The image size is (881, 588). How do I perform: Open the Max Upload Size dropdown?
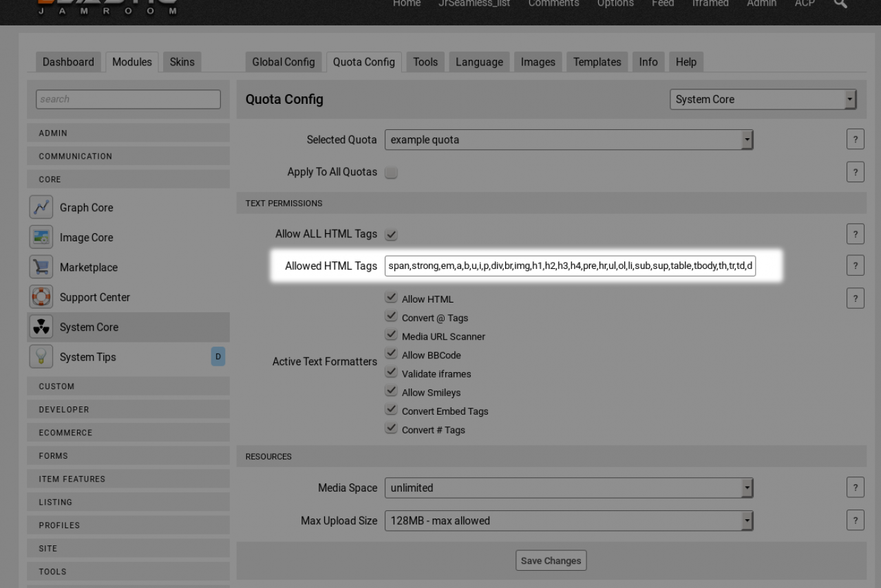point(569,521)
